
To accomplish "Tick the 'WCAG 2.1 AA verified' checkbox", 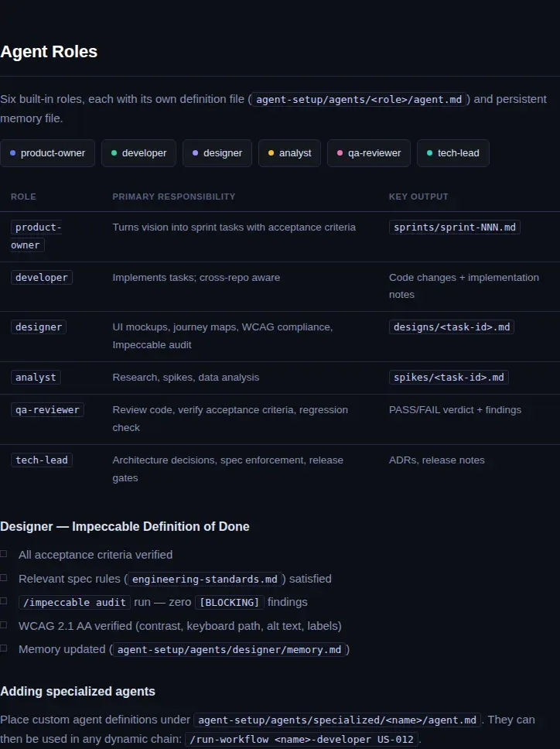I will pos(3,625).
